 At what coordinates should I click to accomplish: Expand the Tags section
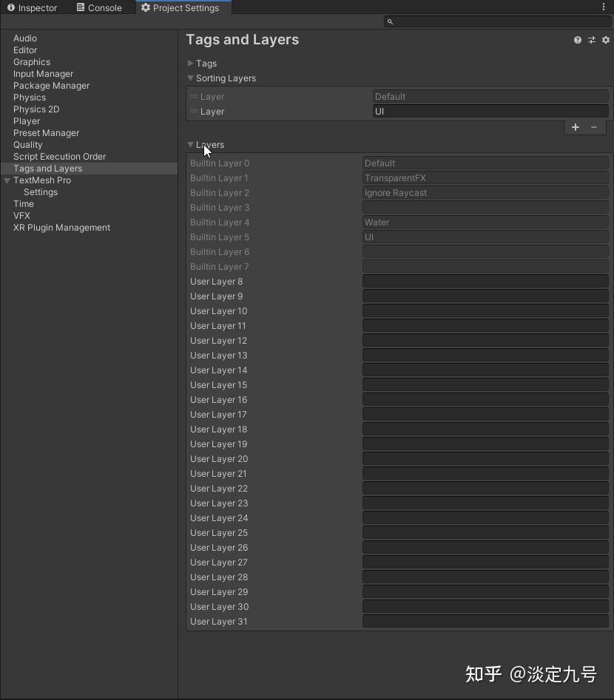pyautogui.click(x=191, y=64)
